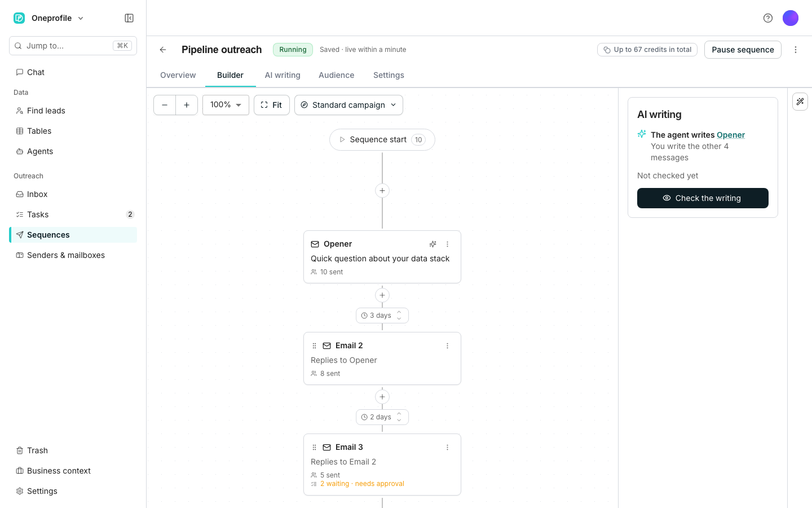Grab the Email 3 drag handle
The image size is (812, 508).
pyautogui.click(x=315, y=448)
